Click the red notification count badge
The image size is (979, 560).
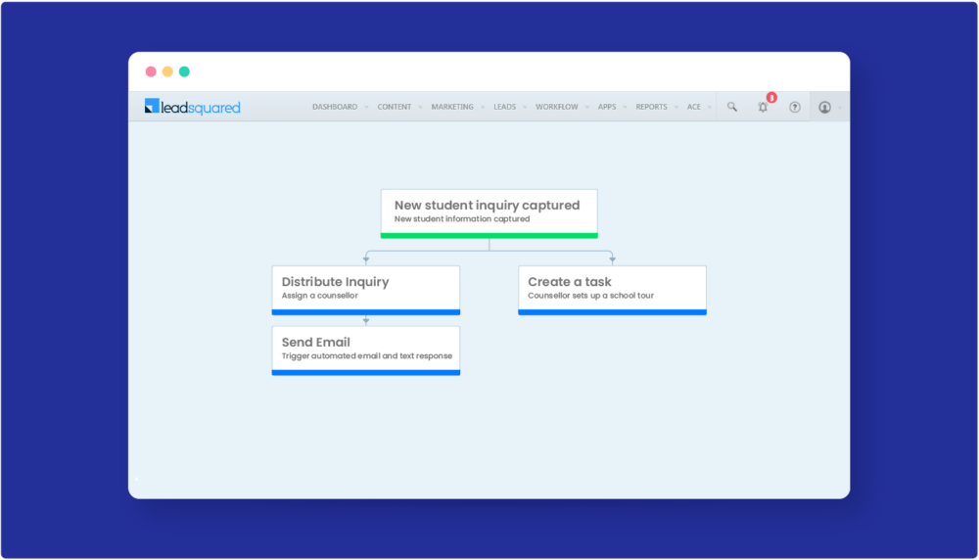pos(771,97)
